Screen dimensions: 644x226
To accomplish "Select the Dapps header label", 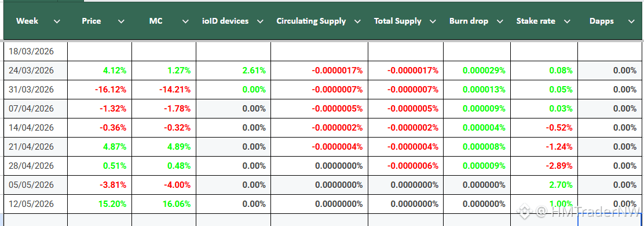I will point(602,21).
